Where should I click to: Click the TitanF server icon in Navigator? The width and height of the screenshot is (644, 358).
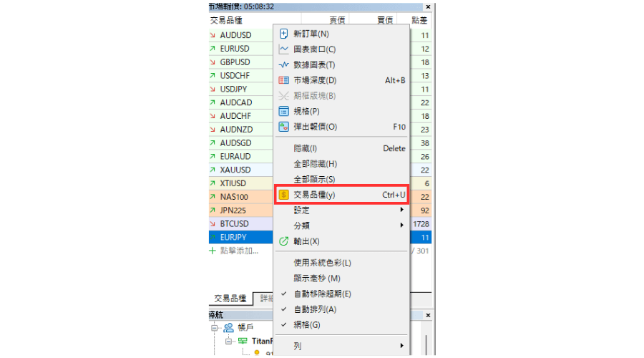pos(243,341)
